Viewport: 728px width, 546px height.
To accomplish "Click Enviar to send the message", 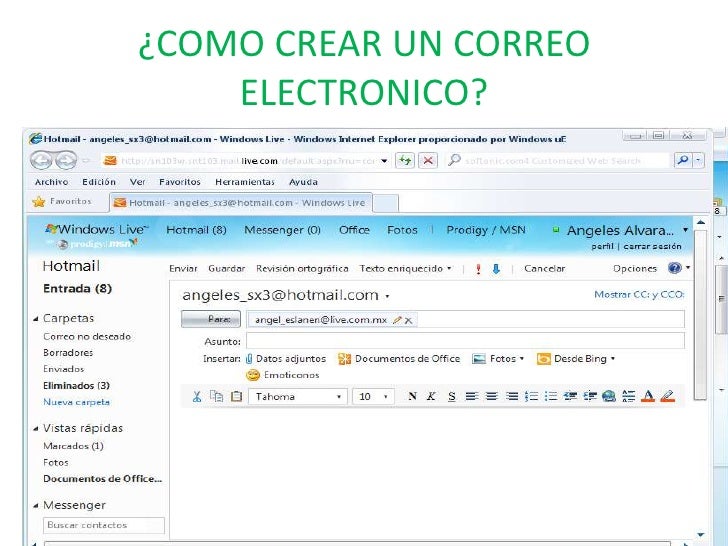I will click(x=183, y=268).
